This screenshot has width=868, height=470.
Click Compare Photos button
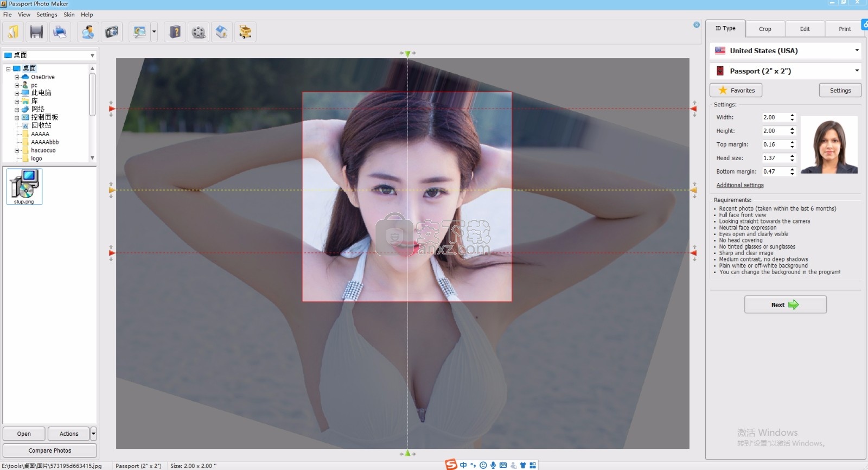coord(50,450)
